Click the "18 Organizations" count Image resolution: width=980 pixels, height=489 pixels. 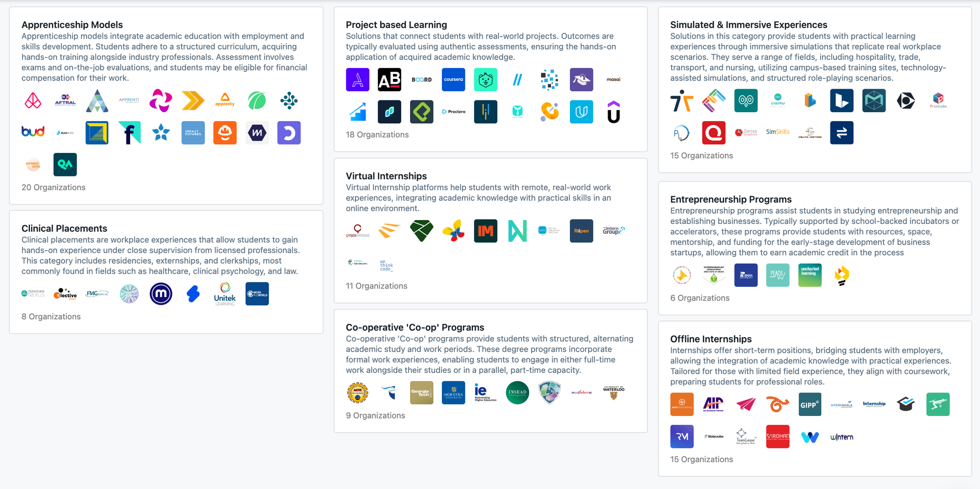[377, 135]
